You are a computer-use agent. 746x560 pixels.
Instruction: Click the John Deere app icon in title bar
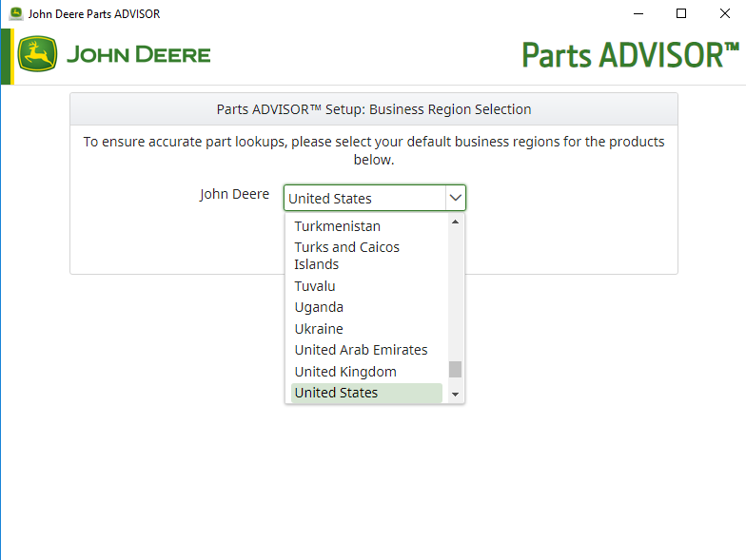[x=15, y=13]
